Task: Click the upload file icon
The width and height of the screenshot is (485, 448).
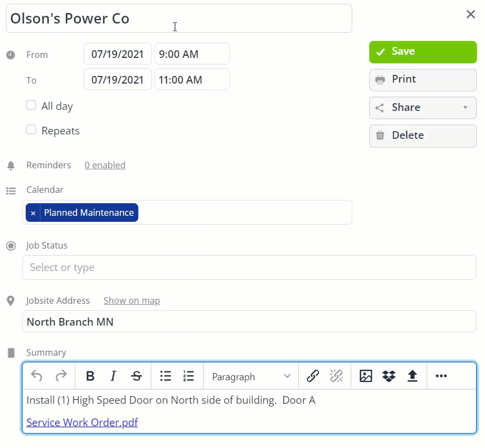Action: tap(412, 376)
